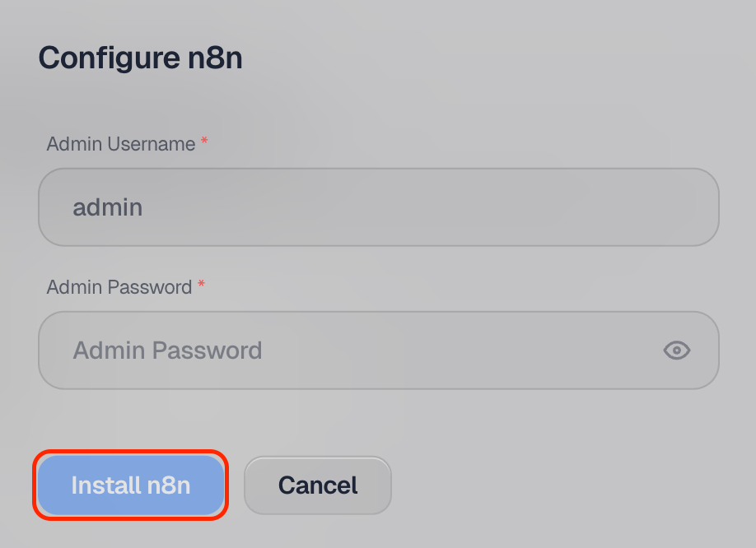756x548 pixels.
Task: Start n8n installation with the blue button
Action: 131,485
